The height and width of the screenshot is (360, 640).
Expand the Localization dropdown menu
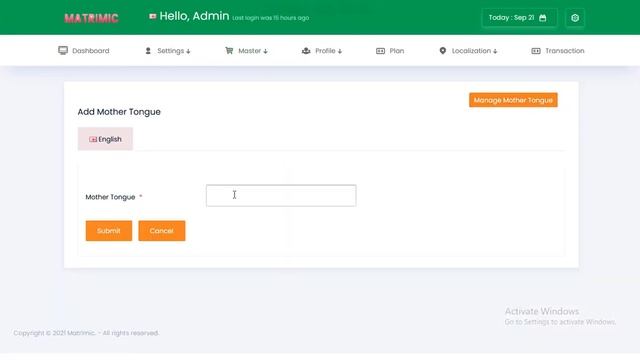[468, 51]
